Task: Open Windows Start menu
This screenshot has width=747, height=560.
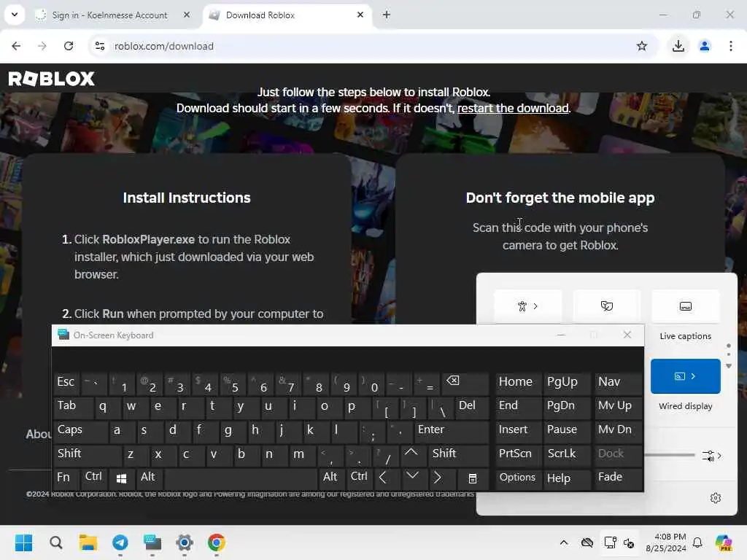Action: [23, 542]
